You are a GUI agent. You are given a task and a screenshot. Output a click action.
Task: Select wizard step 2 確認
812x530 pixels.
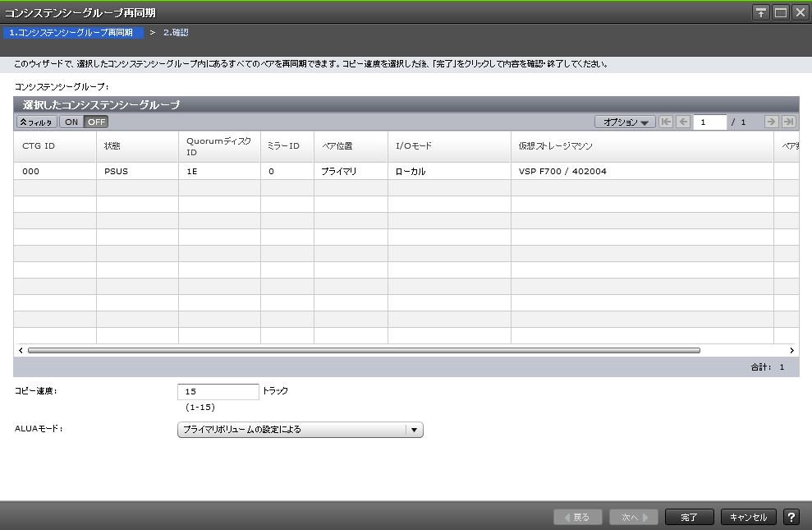(x=176, y=33)
